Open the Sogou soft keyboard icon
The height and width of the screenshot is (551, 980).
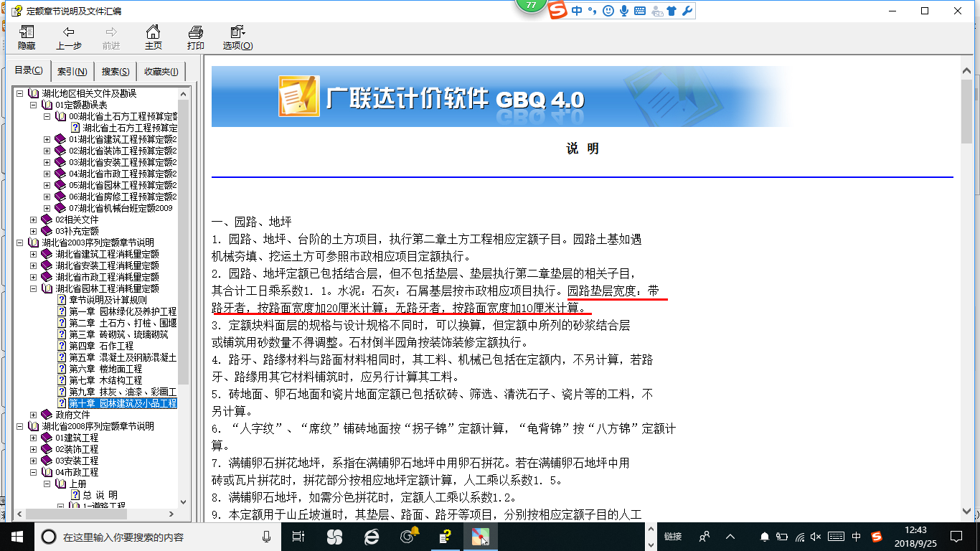(640, 11)
